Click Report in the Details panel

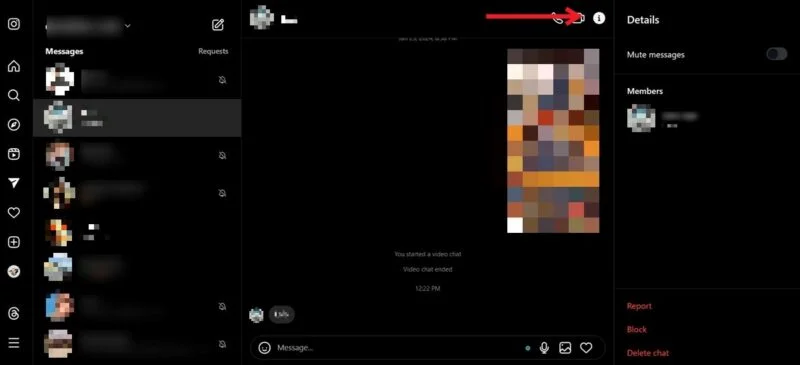click(x=639, y=306)
